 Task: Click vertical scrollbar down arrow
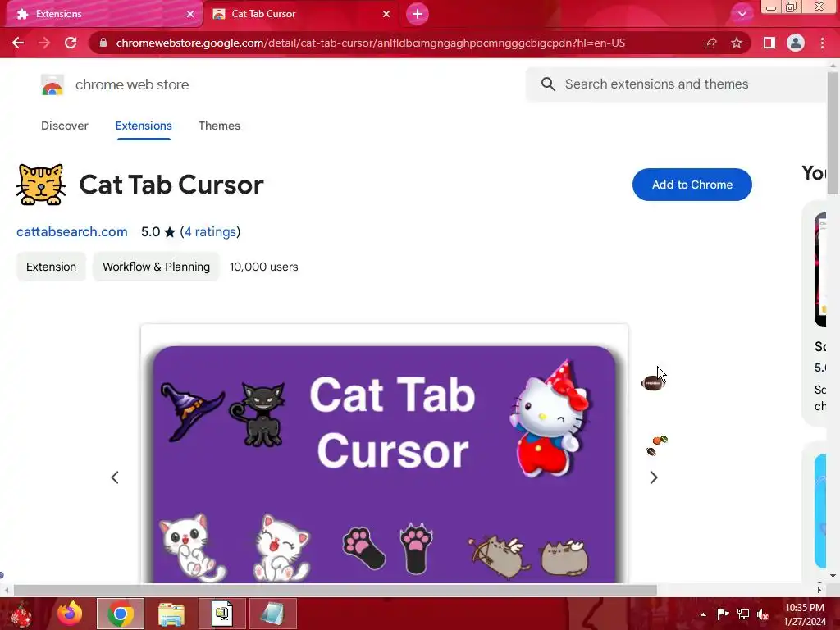click(833, 576)
